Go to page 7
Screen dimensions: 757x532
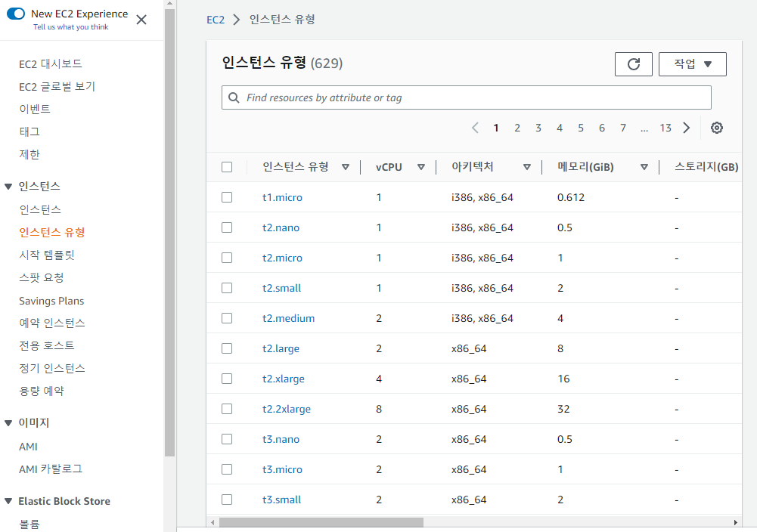623,128
